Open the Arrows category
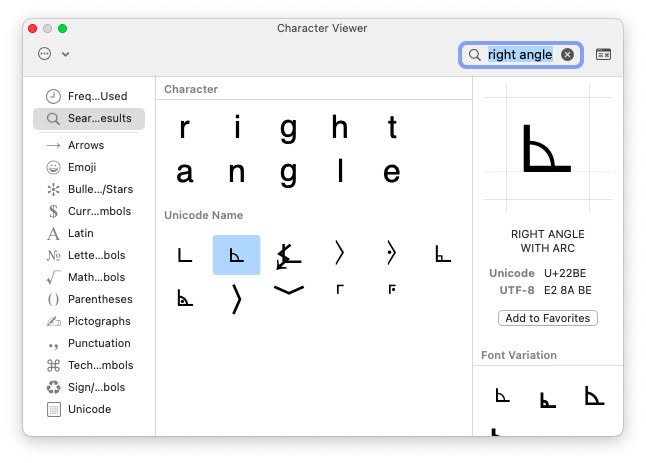This screenshot has width=646, height=463. click(x=89, y=145)
